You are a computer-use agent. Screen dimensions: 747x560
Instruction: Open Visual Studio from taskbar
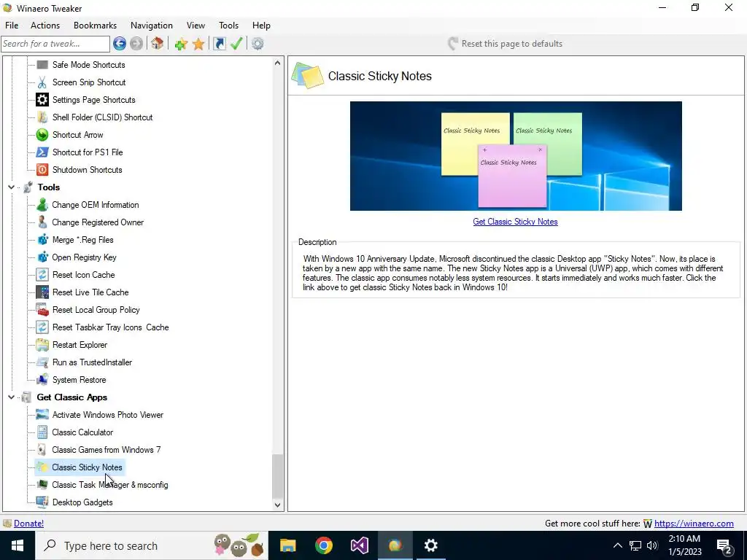coord(359,545)
